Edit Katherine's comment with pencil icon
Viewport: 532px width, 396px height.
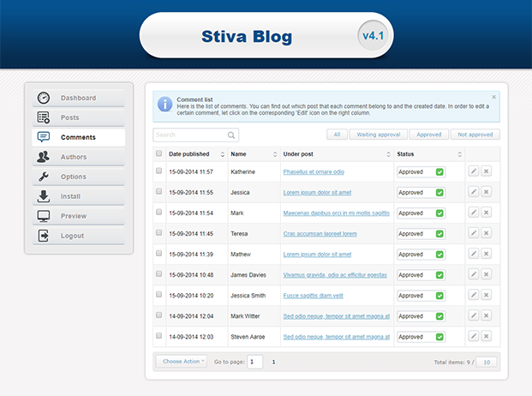(474, 171)
